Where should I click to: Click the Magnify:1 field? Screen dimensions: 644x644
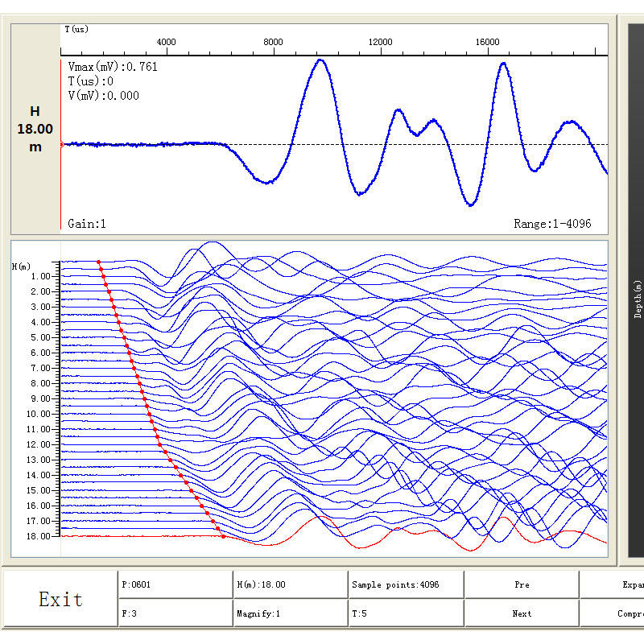point(291,613)
